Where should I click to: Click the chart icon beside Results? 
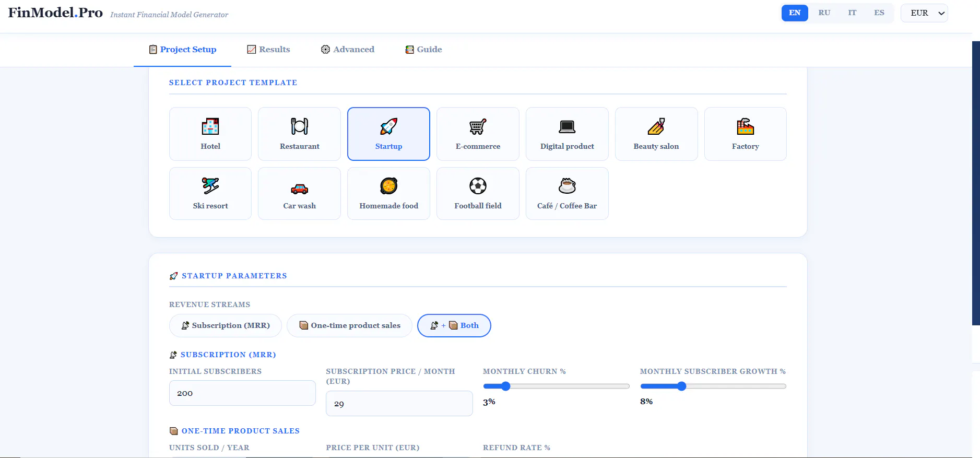click(x=252, y=50)
